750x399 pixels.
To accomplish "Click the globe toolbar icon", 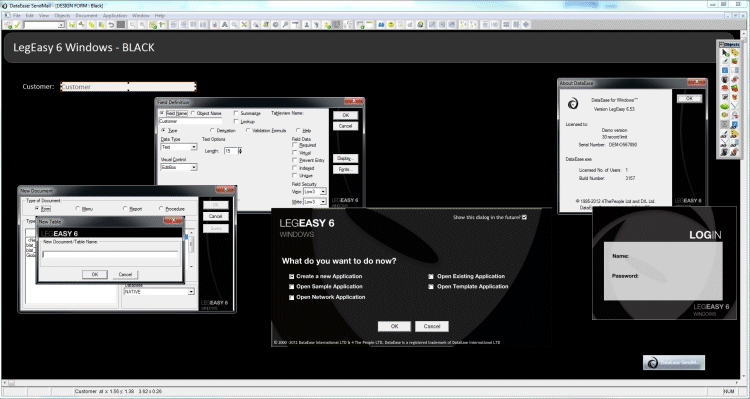I will pyautogui.click(x=420, y=24).
